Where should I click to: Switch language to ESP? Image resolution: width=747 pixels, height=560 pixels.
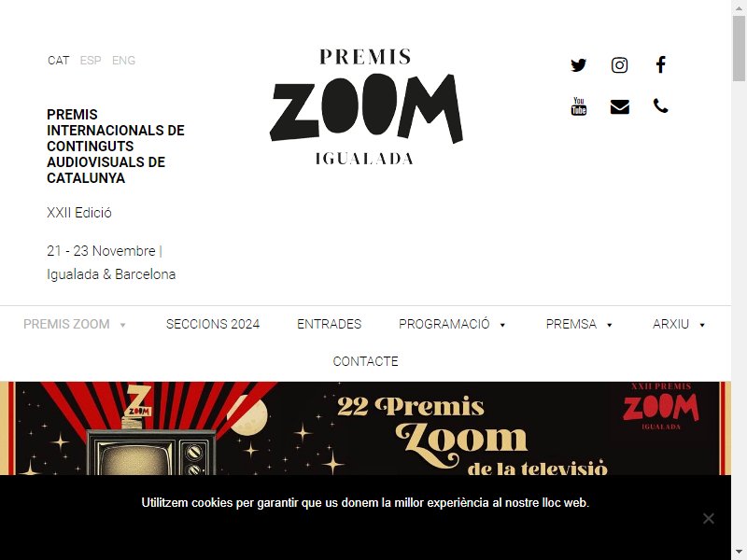click(x=91, y=61)
